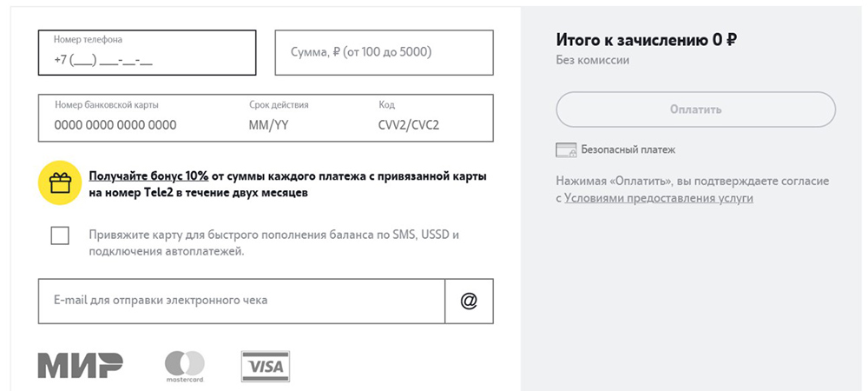Viewport: 868px width, 391px height.
Task: Click the yellow gift bonus icon
Action: coord(60,182)
